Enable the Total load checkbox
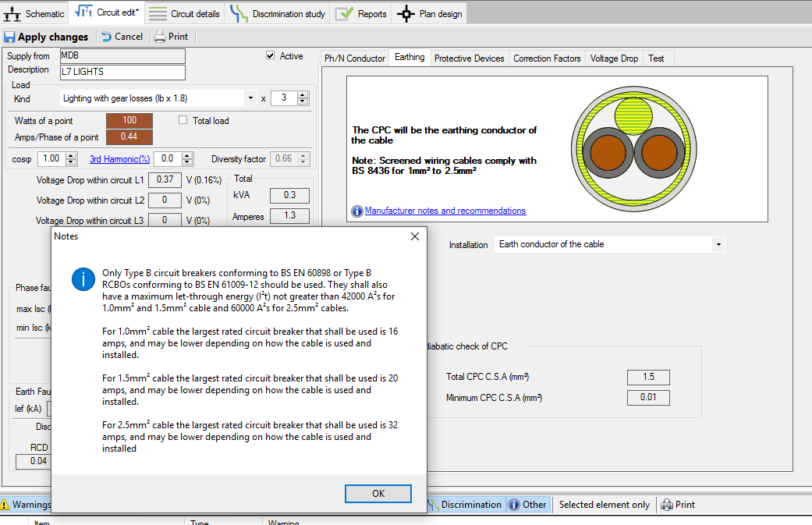Screen dimensions: 812x525 point(183,119)
